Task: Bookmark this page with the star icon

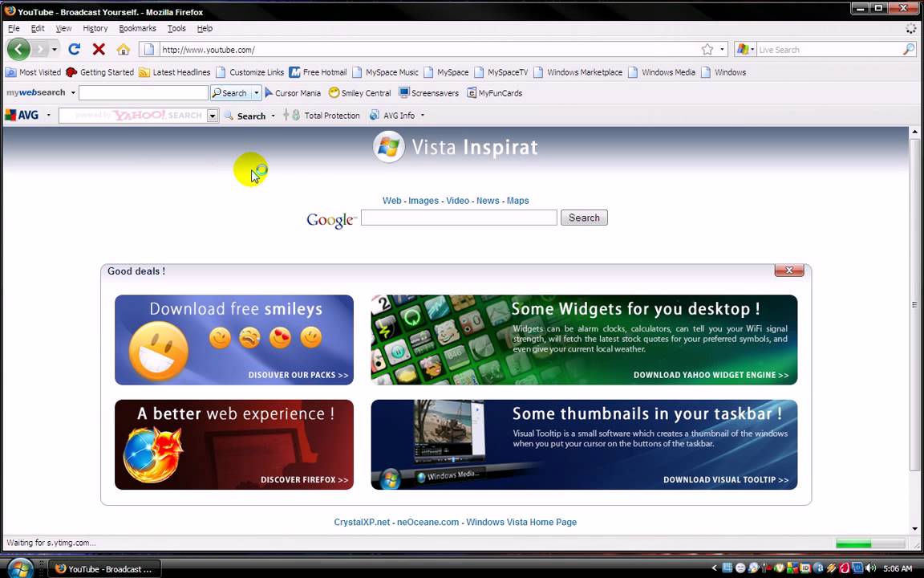Action: (707, 50)
